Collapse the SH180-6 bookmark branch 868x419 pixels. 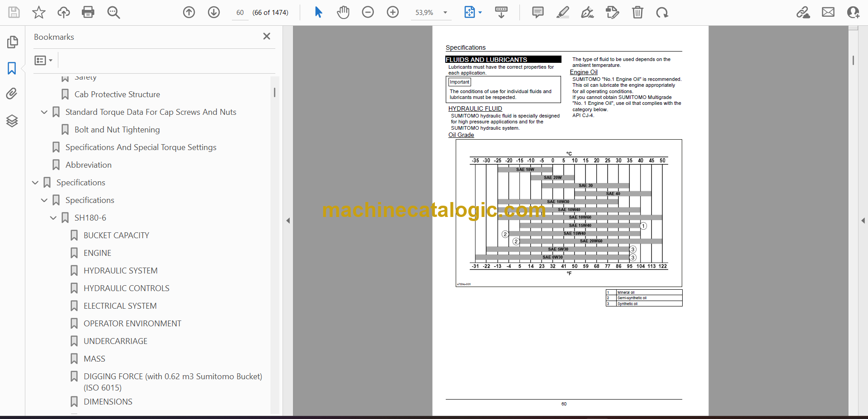tap(53, 218)
